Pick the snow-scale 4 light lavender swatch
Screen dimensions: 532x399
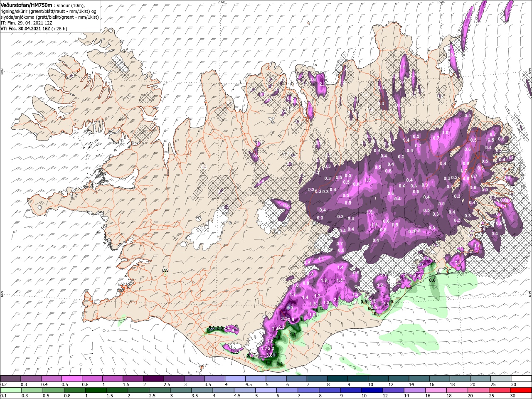(235, 379)
